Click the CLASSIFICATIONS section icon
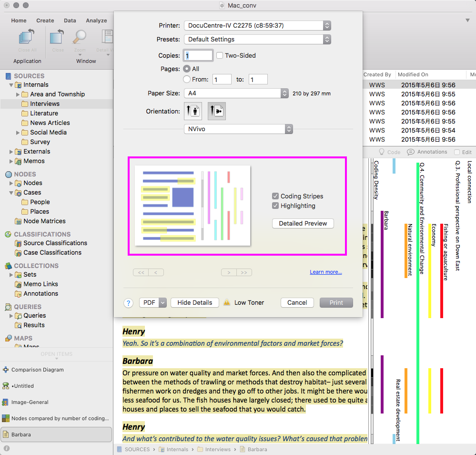476x455 pixels. (8, 234)
